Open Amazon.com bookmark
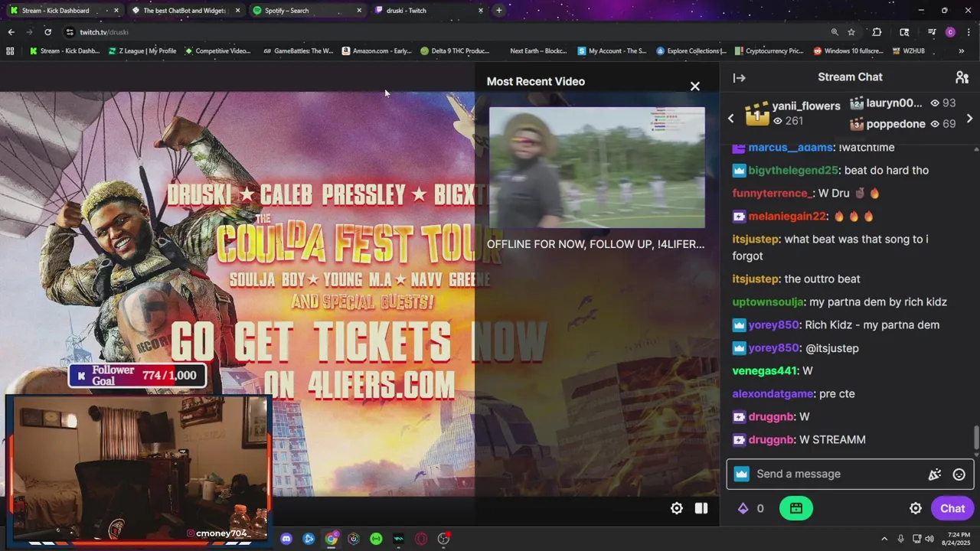Screen dimensions: 980x551 coord(377,51)
